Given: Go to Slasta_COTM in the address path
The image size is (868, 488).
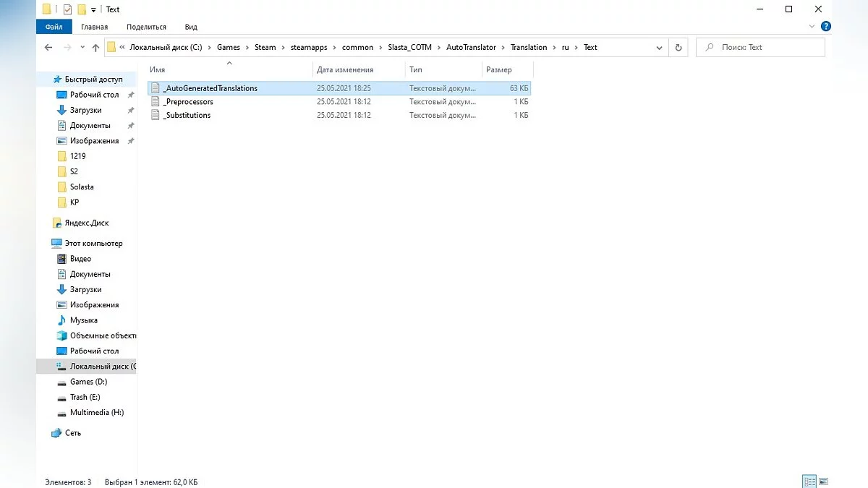Looking at the screenshot, I should pos(410,47).
